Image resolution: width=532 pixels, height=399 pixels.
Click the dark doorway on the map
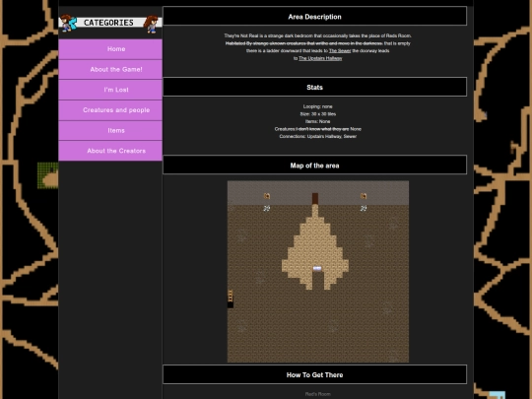[315, 198]
